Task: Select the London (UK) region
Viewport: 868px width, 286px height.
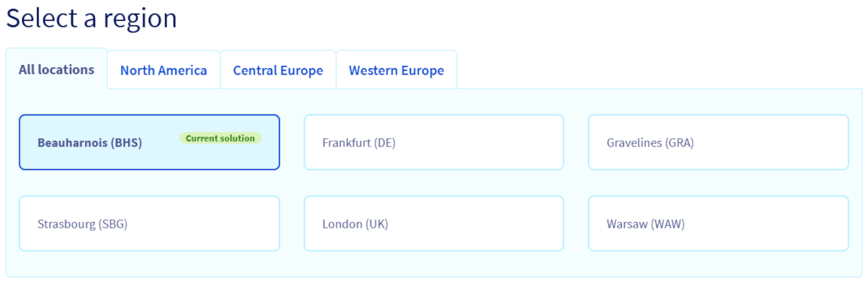Action: 434,223
